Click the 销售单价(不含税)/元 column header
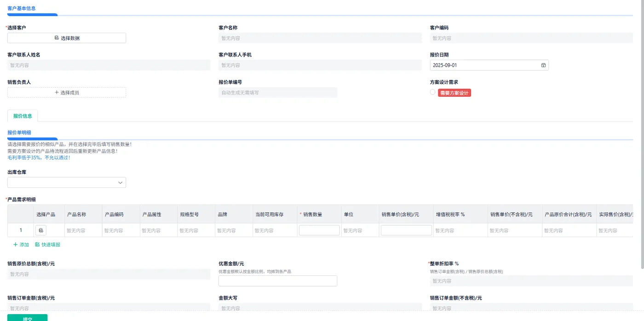Screen dimensions: 644x321 pyautogui.click(x=515, y=215)
